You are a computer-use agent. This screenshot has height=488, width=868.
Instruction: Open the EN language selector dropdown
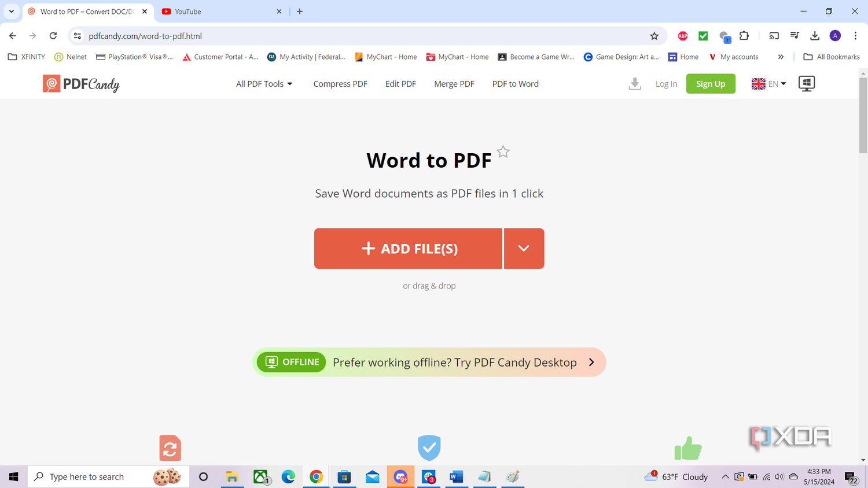pos(768,84)
